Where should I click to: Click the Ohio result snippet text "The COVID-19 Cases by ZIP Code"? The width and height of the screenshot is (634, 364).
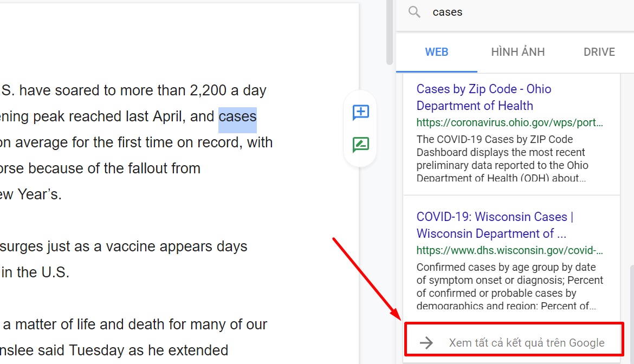point(495,139)
